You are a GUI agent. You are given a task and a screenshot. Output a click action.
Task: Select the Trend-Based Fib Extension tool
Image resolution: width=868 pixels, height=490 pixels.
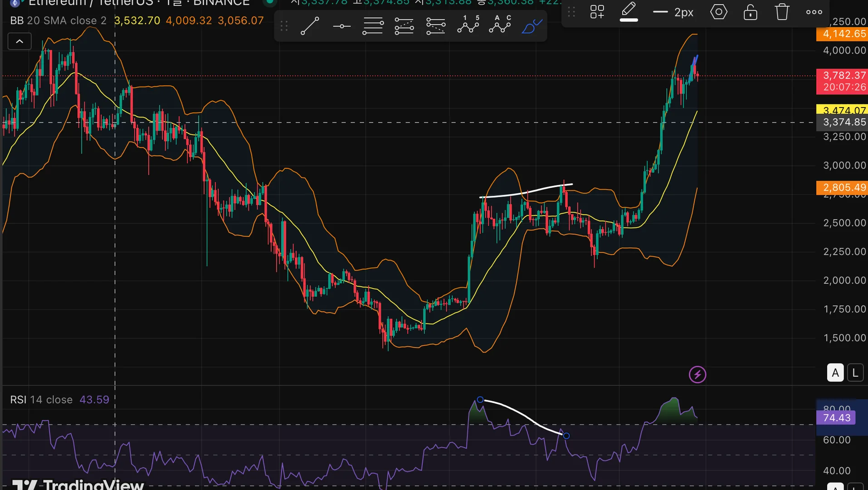[x=404, y=26]
